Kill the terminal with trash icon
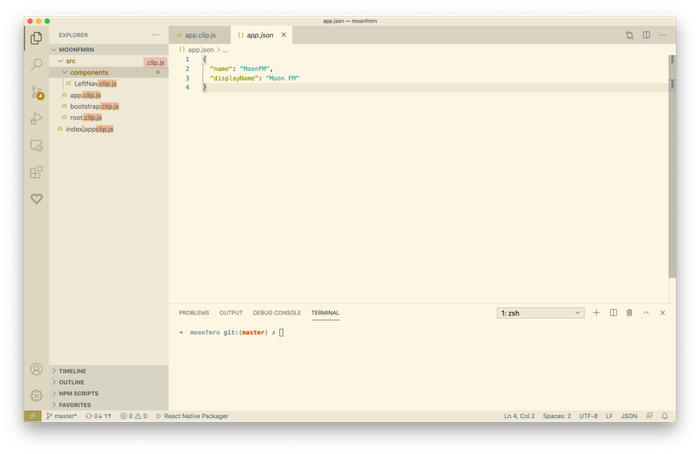Viewport: 700px width, 454px height. click(629, 313)
